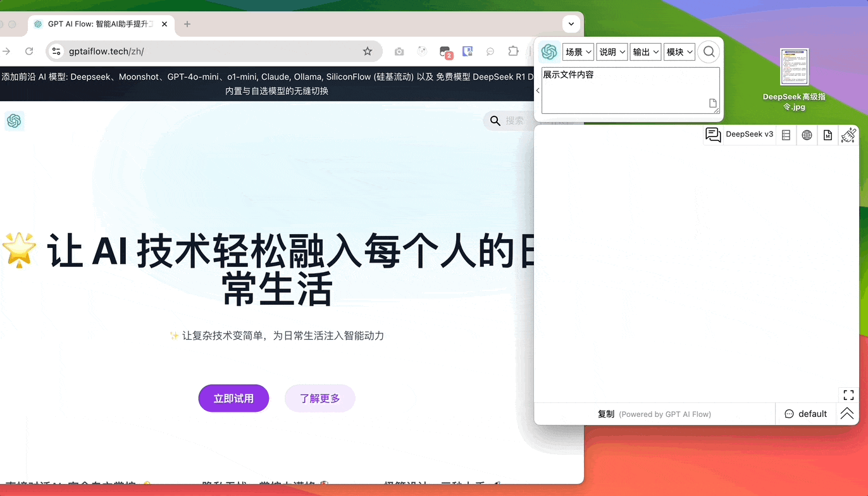Click the 搜索 search field on the webpage
The height and width of the screenshot is (496, 868).
(509, 120)
